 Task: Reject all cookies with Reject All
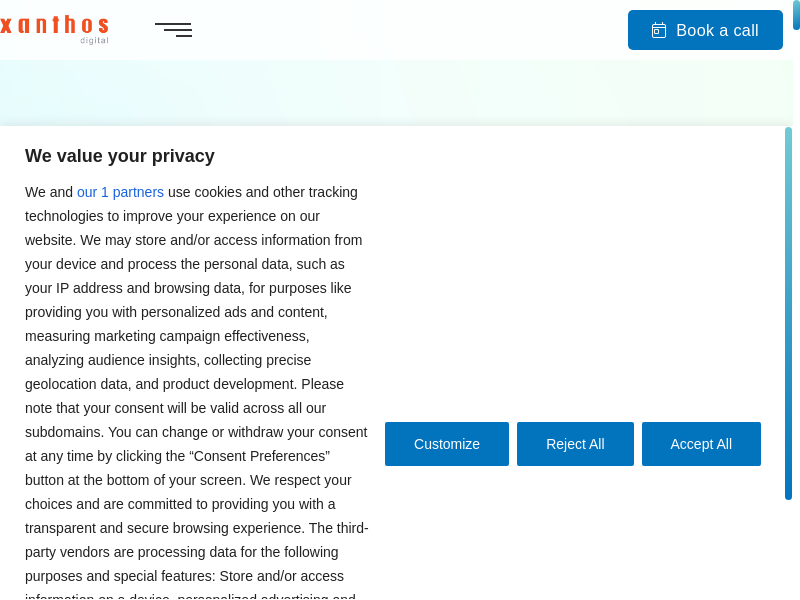pyautogui.click(x=575, y=444)
